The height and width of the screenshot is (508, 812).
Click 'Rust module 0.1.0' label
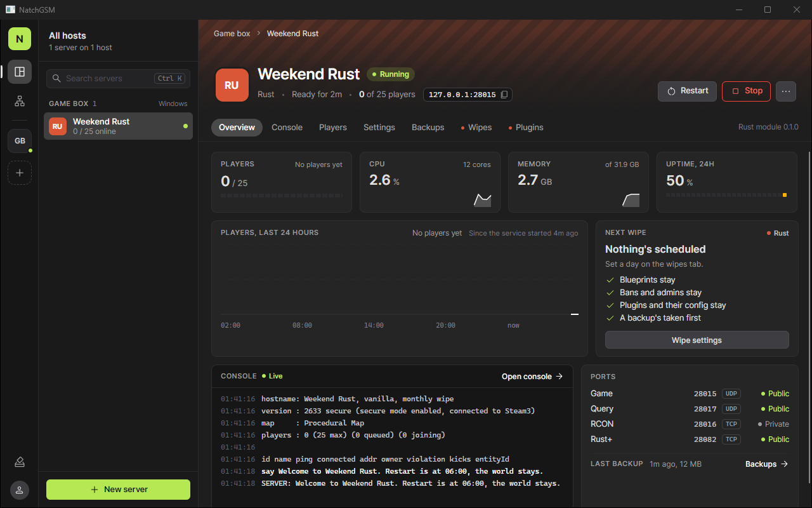768,127
